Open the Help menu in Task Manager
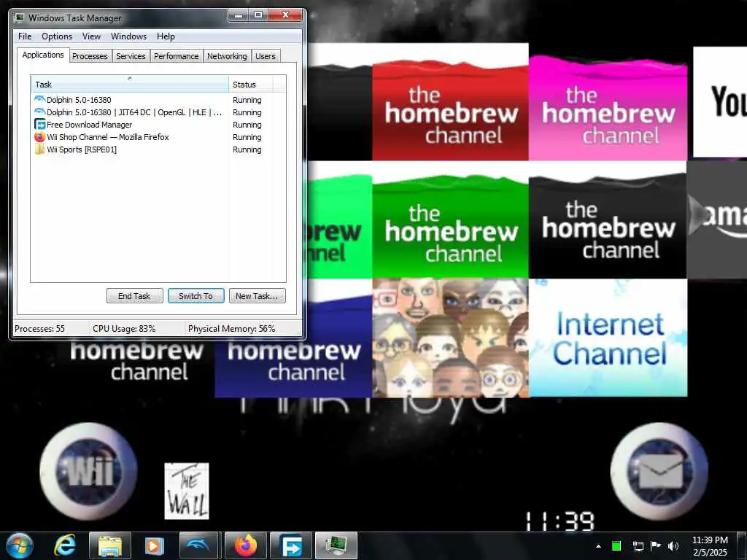Screen dimensions: 747x560 tap(166, 36)
